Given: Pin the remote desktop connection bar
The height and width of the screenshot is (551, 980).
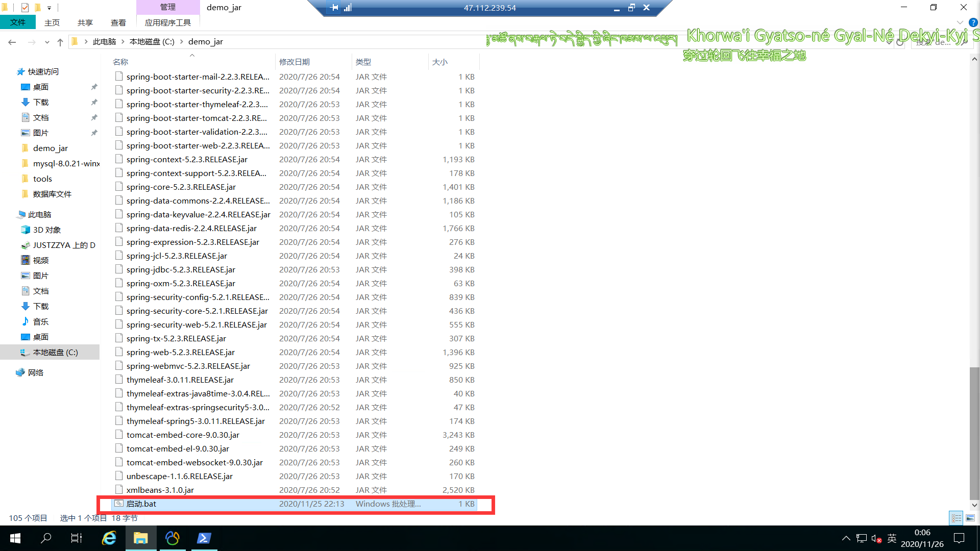Looking at the screenshot, I should tap(334, 8).
